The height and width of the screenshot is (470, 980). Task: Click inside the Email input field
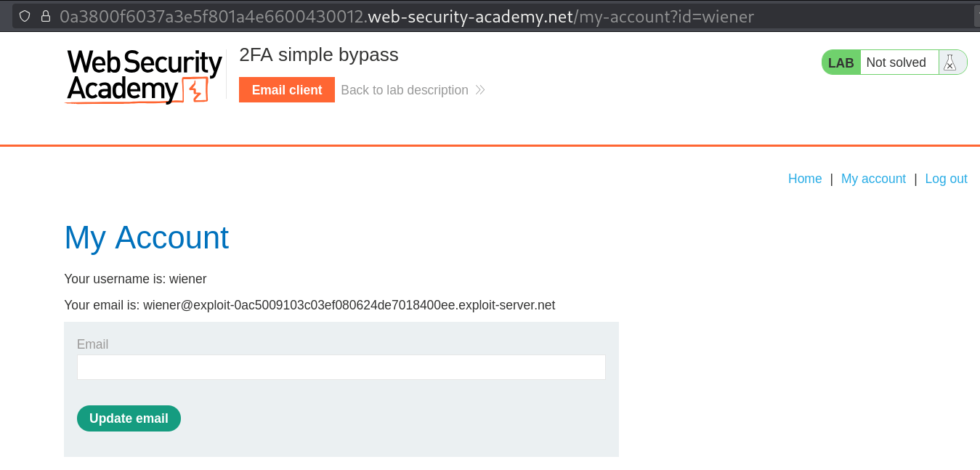340,367
